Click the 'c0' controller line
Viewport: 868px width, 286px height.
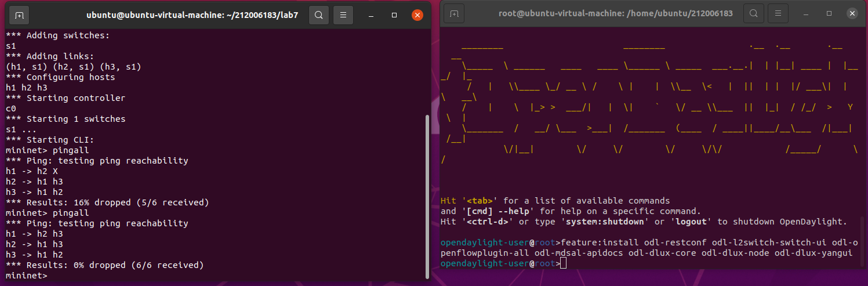[x=11, y=108]
